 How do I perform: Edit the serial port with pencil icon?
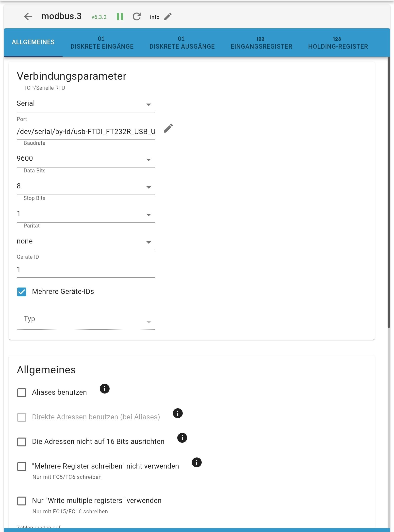click(x=168, y=128)
